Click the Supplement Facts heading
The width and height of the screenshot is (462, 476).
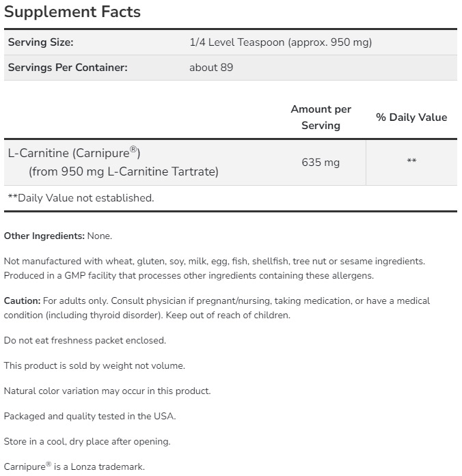pyautogui.click(x=72, y=12)
